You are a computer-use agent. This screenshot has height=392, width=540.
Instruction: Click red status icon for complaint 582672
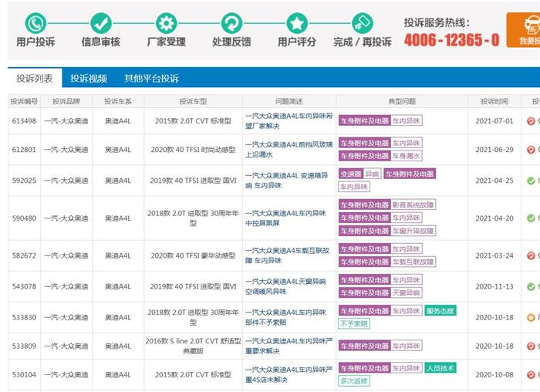tap(531, 255)
